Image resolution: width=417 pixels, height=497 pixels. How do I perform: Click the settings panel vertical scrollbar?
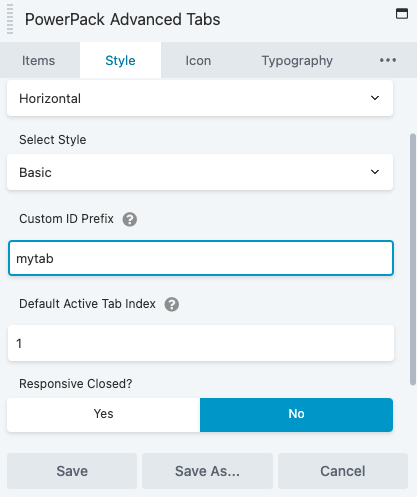pos(413,259)
